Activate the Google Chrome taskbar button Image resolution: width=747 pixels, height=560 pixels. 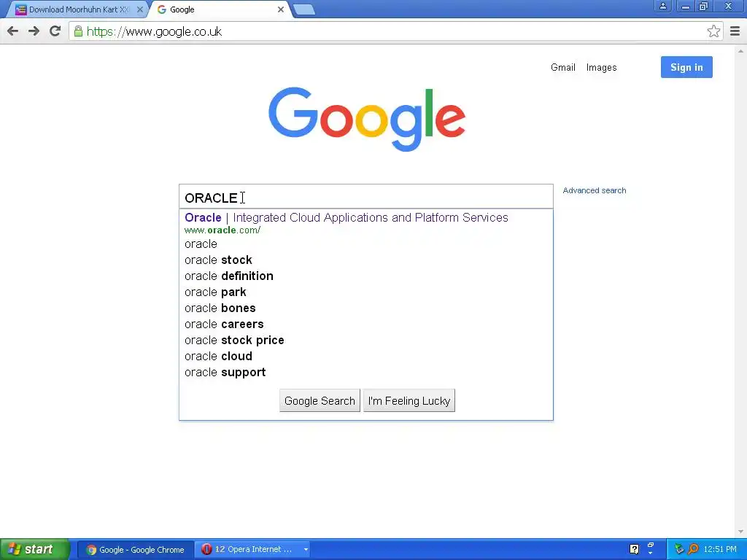coord(136,550)
